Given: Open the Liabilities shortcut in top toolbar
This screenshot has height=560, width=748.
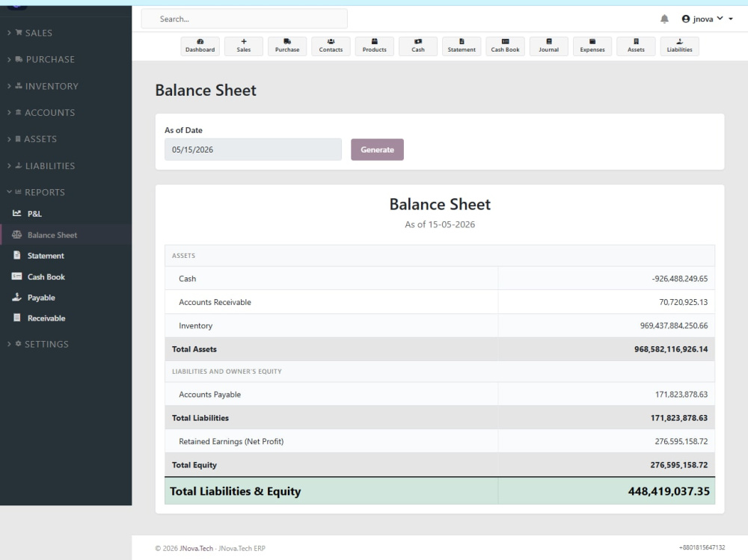Looking at the screenshot, I should pos(679,46).
